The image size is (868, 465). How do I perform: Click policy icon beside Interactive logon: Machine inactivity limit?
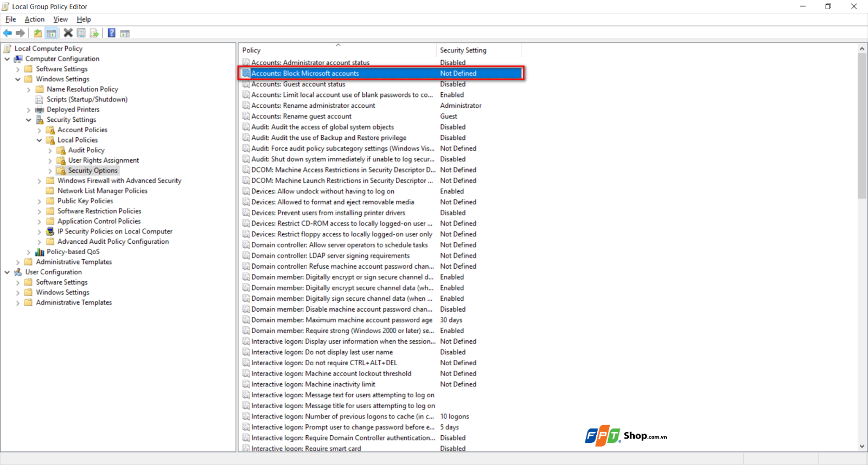coord(246,384)
